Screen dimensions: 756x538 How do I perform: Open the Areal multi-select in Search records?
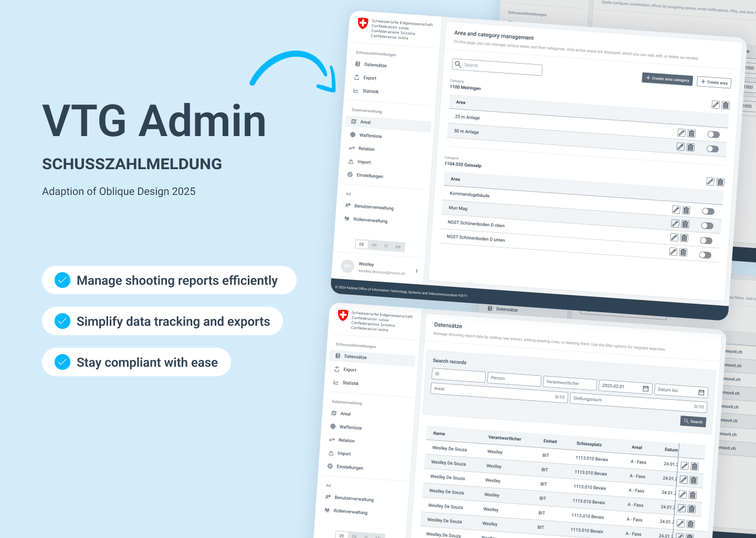499,392
